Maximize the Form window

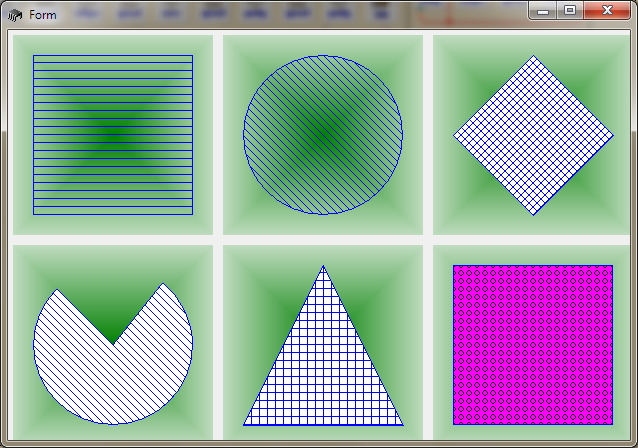click(x=570, y=11)
